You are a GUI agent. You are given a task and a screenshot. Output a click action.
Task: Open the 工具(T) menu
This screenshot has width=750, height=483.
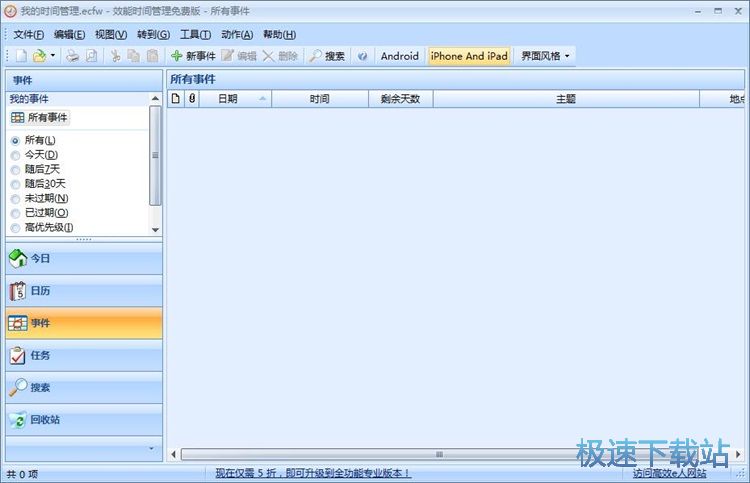coord(195,34)
